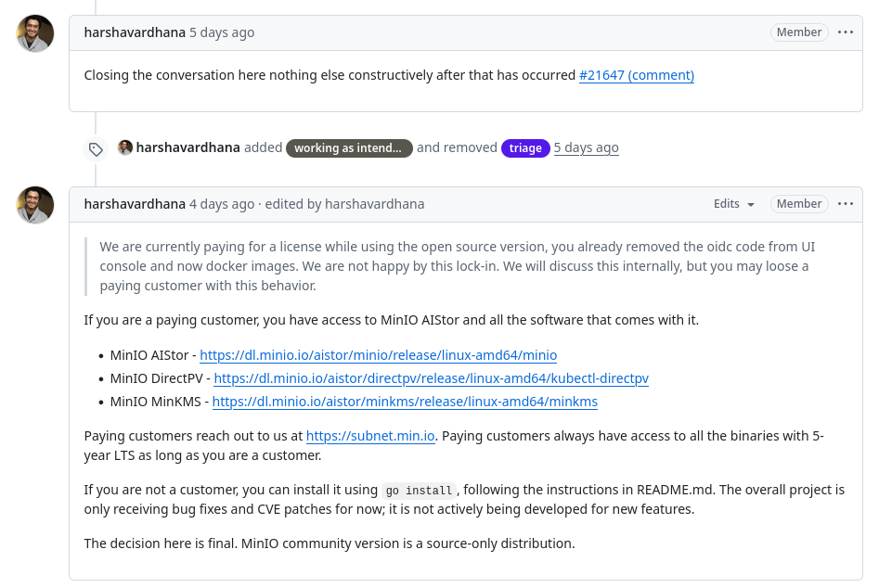879x588 pixels.
Task: Click the purple triage label
Action: click(525, 147)
